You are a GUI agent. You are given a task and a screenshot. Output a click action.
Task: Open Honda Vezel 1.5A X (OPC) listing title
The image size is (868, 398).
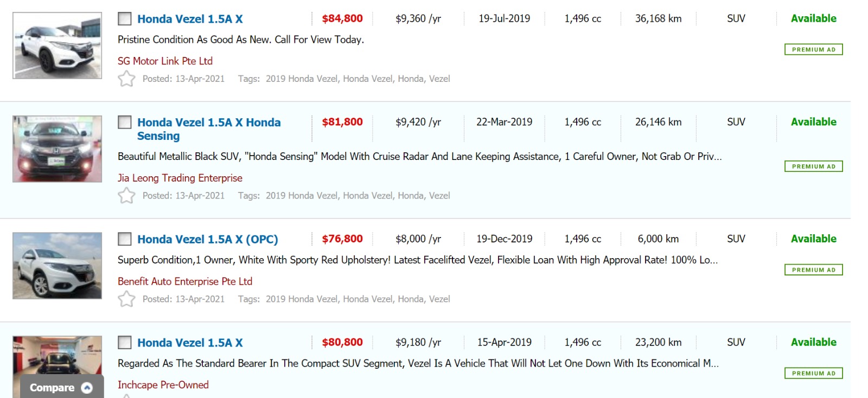[x=207, y=239]
